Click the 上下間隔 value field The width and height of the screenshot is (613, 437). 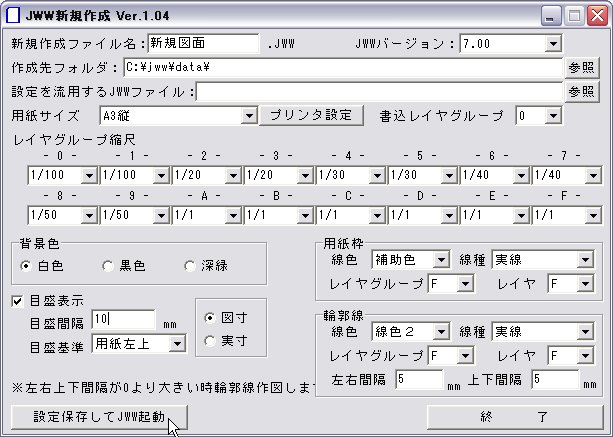555,380
